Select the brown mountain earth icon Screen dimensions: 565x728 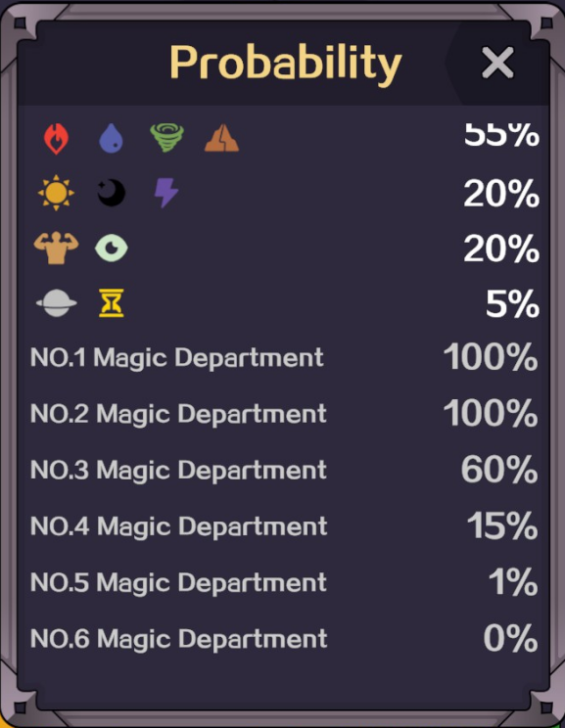pos(221,138)
